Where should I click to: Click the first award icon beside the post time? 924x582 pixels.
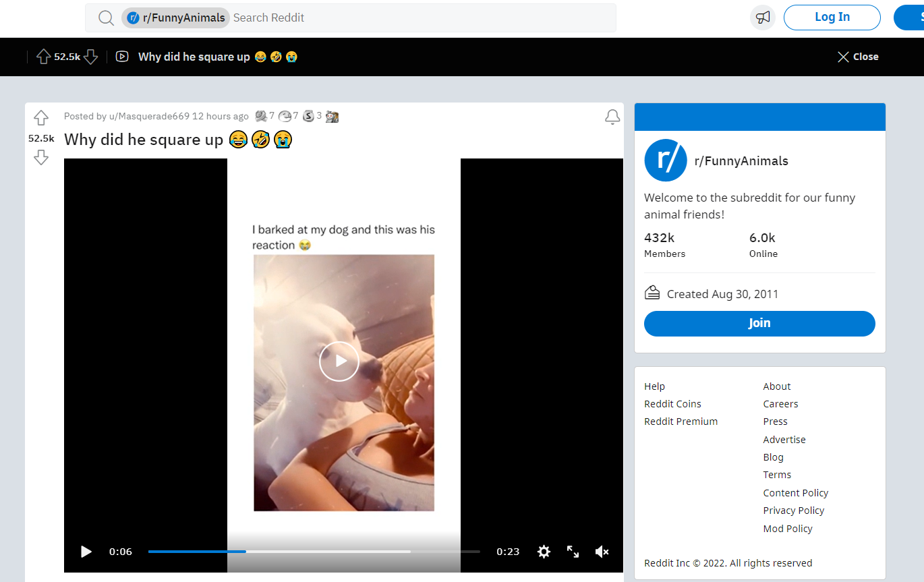(261, 116)
